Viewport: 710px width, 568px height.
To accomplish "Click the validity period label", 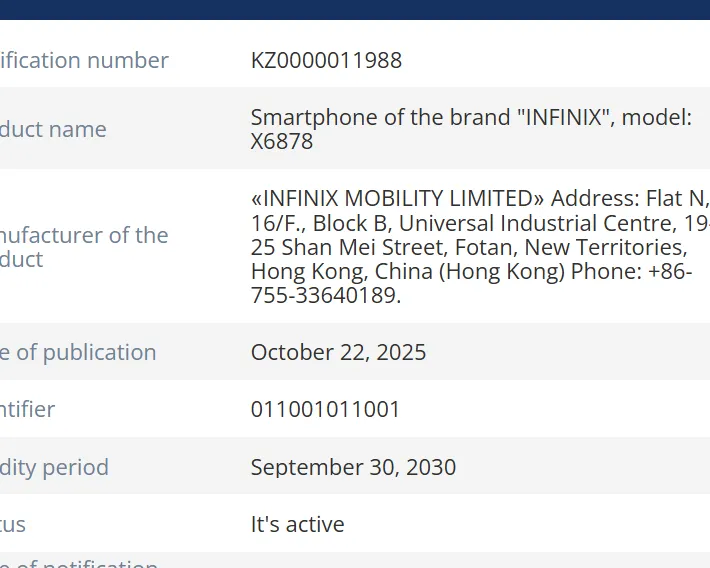I will coord(55,467).
